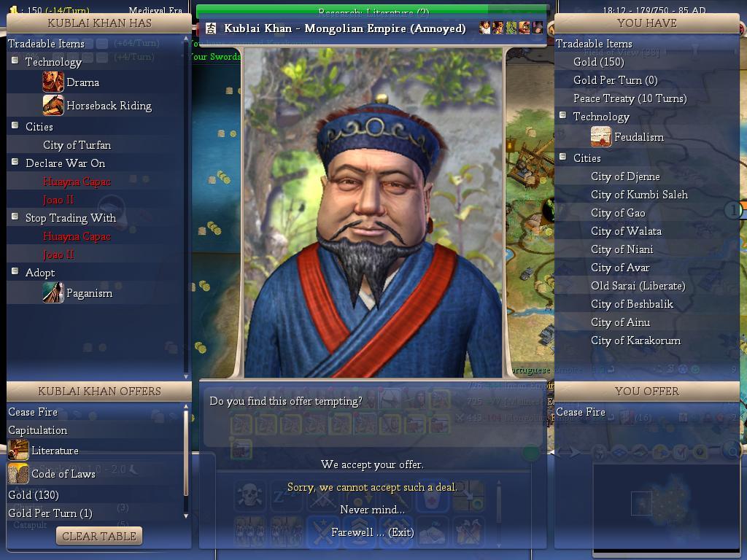Click the Feudalism technology icon
This screenshot has height=560, width=747.
(601, 136)
